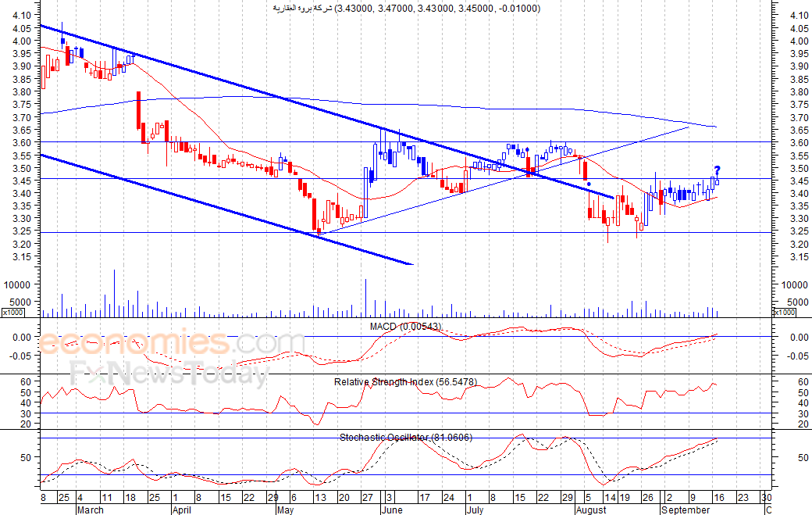The width and height of the screenshot is (812, 515).
Task: Click the date label 27 on time axis
Action: tap(367, 497)
